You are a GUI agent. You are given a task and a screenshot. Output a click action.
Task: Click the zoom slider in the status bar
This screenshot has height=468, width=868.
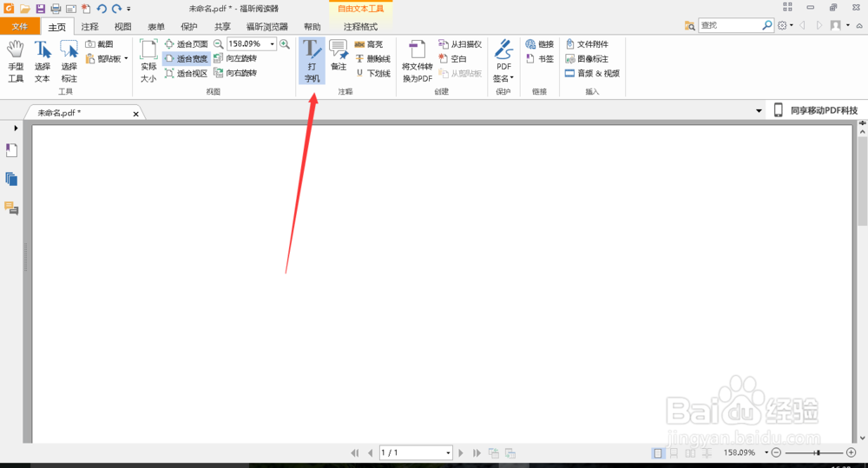click(813, 453)
